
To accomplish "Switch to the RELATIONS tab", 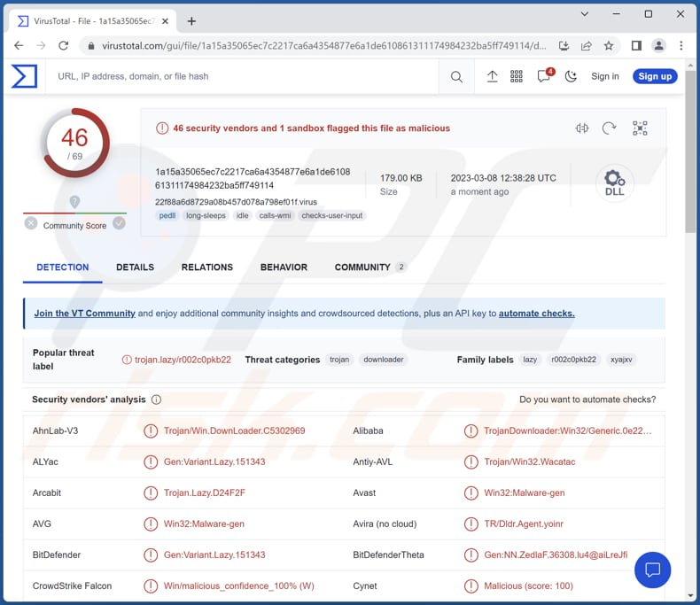I will pos(207,268).
